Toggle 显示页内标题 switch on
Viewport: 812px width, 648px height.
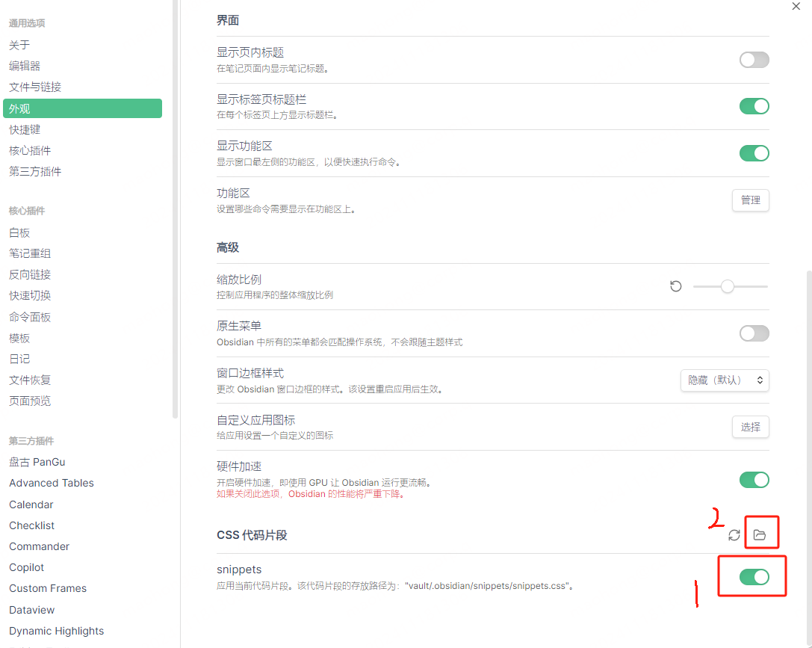(754, 60)
